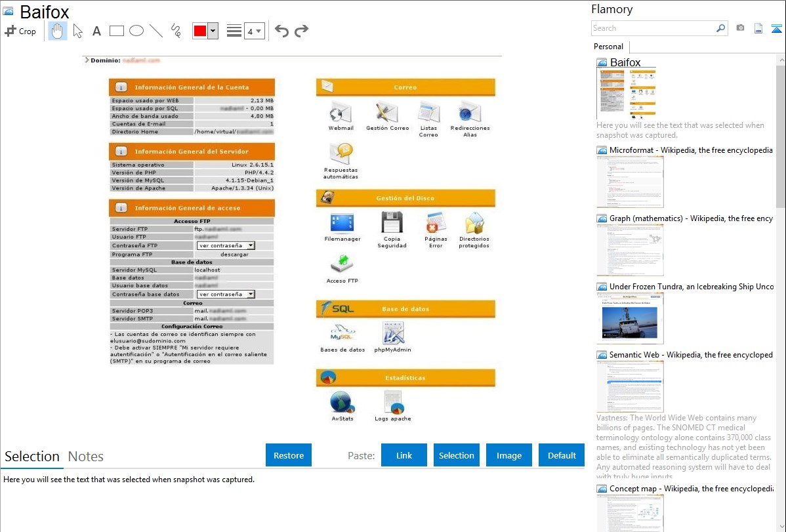
Task: Click the MySQL Bases de datos icon
Action: point(342,333)
